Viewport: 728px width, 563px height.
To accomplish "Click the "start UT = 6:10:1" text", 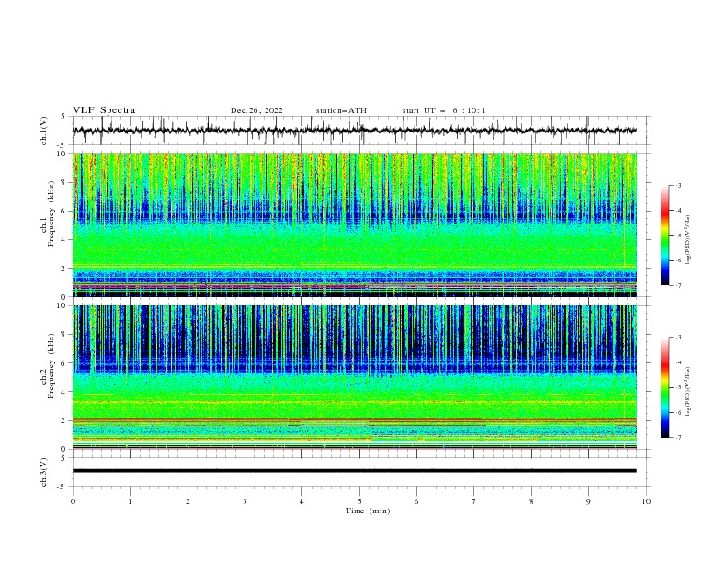I will click(x=444, y=110).
